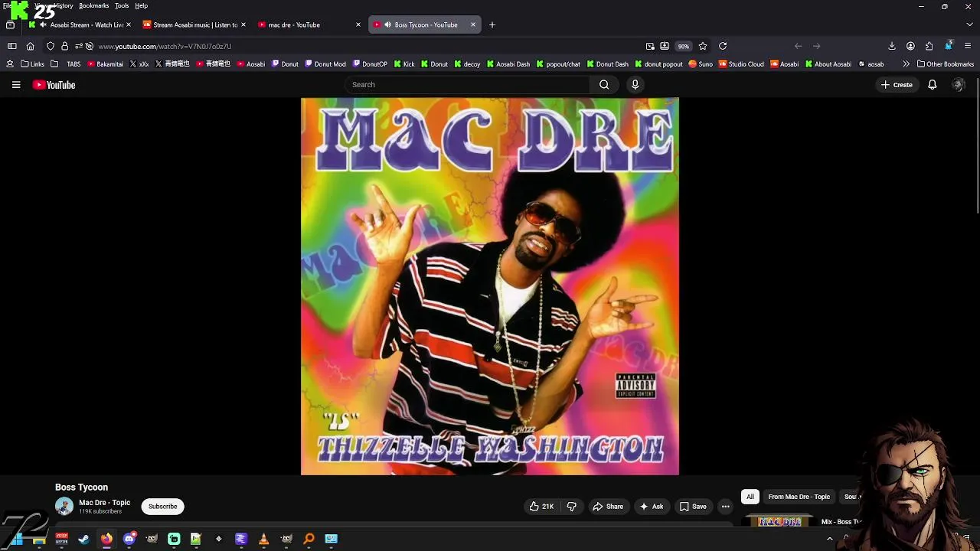Viewport: 980px width, 551px height.
Task: Open the Studio Cloud bookmark
Action: pos(741,64)
